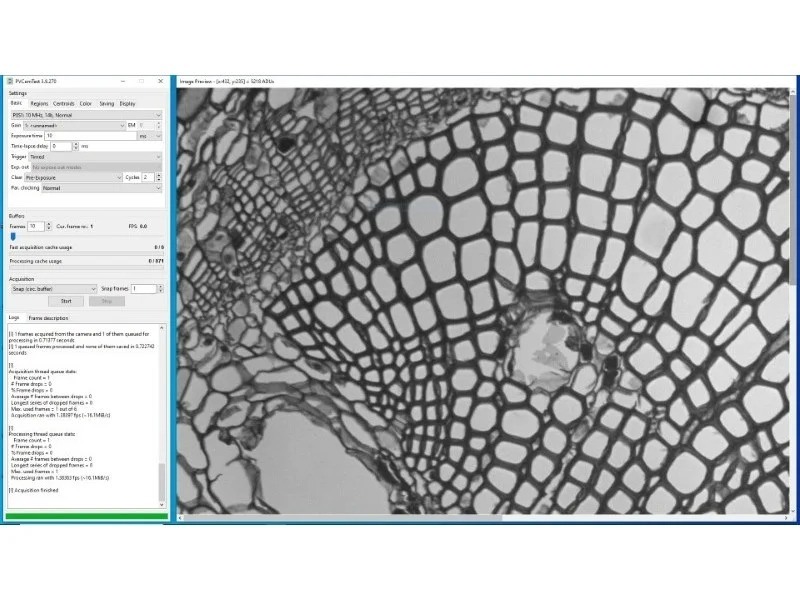Go to the Display tab
The height and width of the screenshot is (600, 800).
[127, 103]
